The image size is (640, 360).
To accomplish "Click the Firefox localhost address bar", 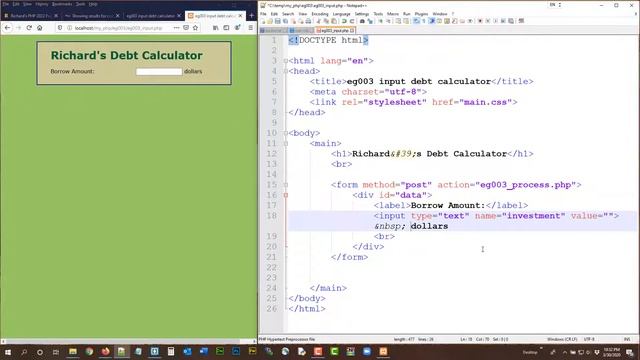I will coord(118,28).
